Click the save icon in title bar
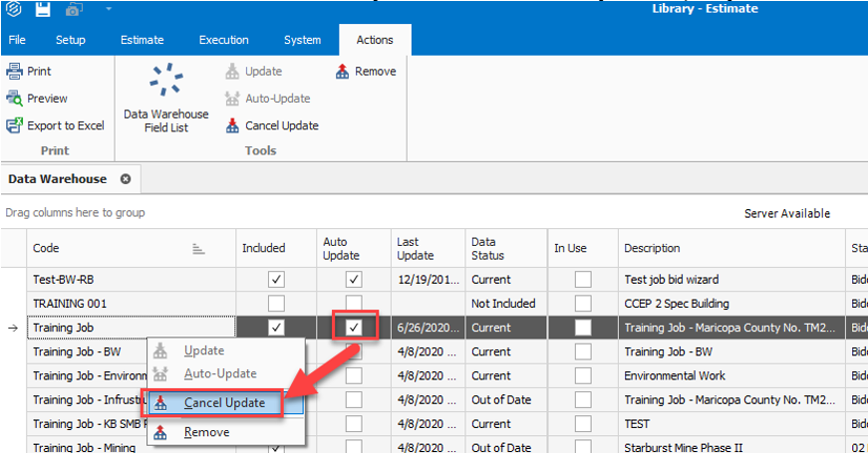 click(43, 9)
